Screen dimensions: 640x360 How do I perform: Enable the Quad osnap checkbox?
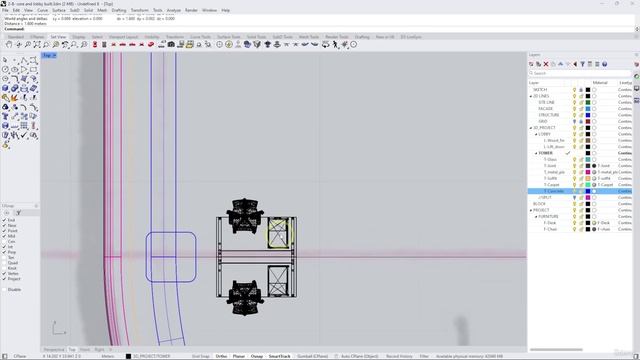(x=4, y=263)
